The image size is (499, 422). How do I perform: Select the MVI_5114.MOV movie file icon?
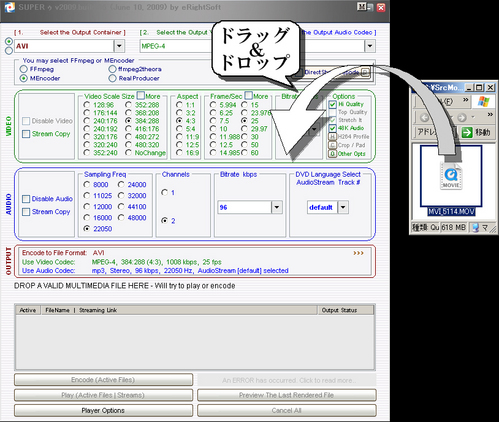click(x=451, y=176)
